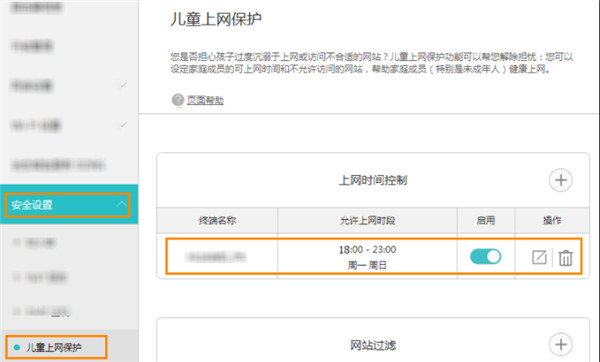
Task: Collapse the 安全设置 section chevron
Action: (x=122, y=204)
